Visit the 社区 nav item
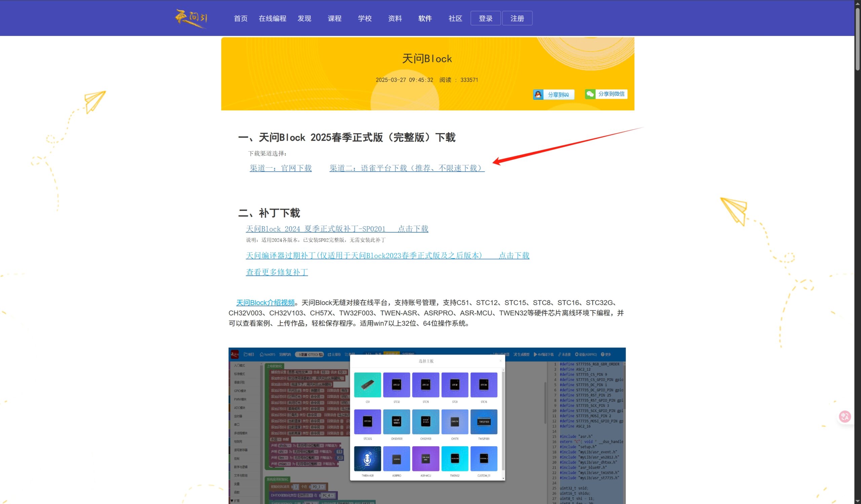The image size is (861, 504). click(455, 18)
